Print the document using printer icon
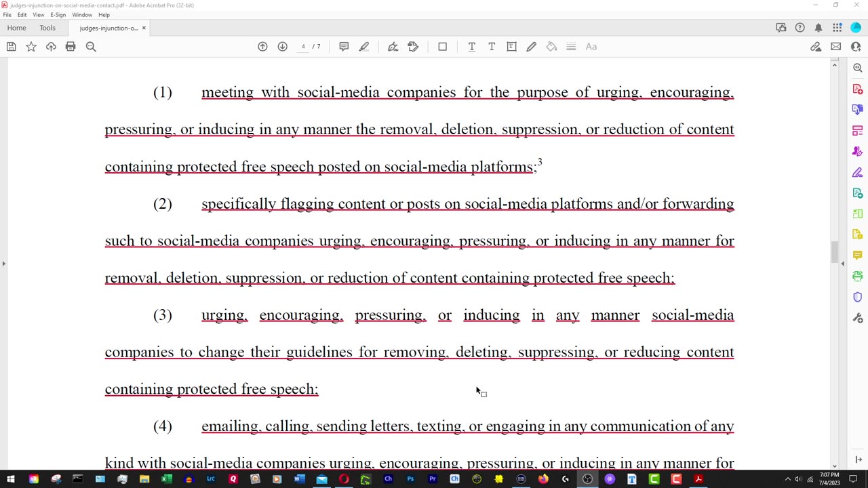 (71, 47)
